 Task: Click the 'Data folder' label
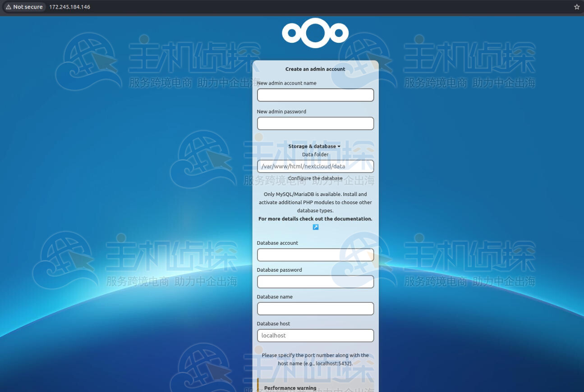(x=315, y=154)
